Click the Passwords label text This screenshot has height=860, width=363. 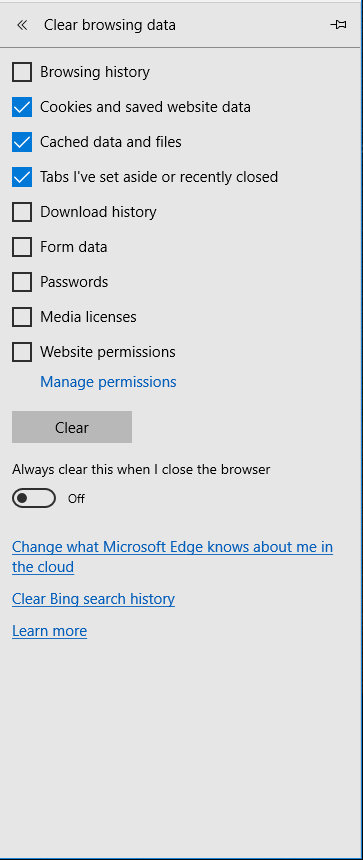coord(74,282)
